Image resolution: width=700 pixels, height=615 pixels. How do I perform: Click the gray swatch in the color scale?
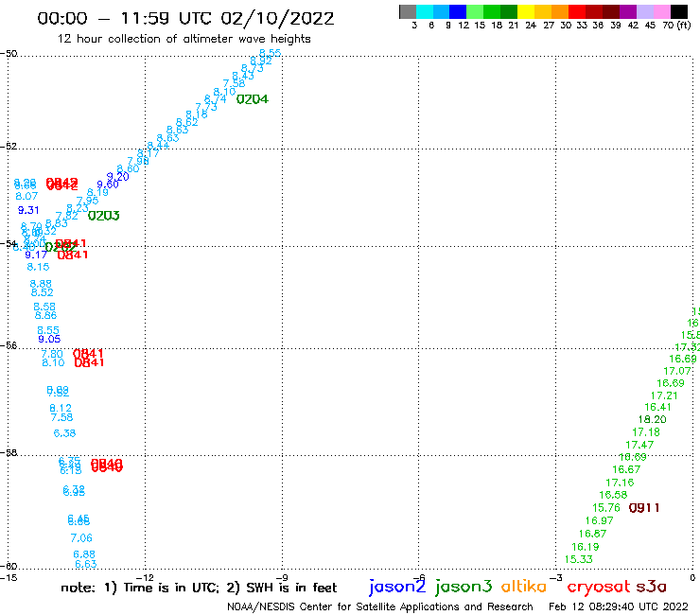[x=408, y=11]
